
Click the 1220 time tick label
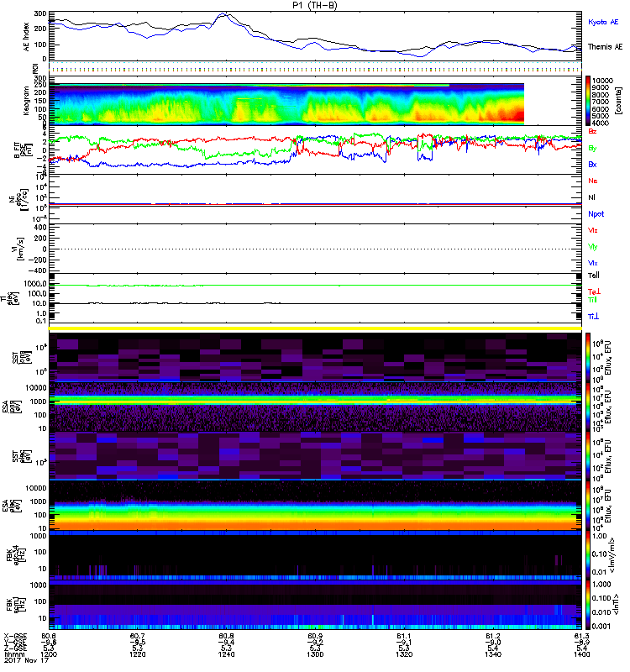point(138,654)
